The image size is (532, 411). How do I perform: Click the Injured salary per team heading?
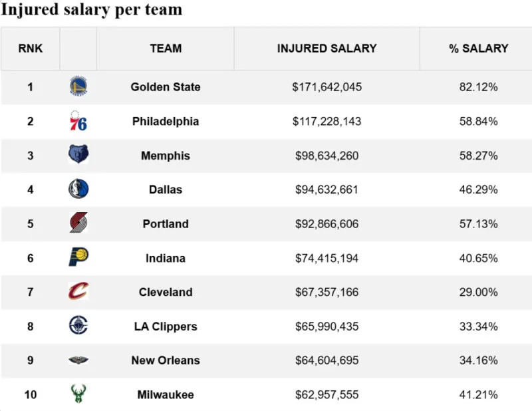[92, 11]
